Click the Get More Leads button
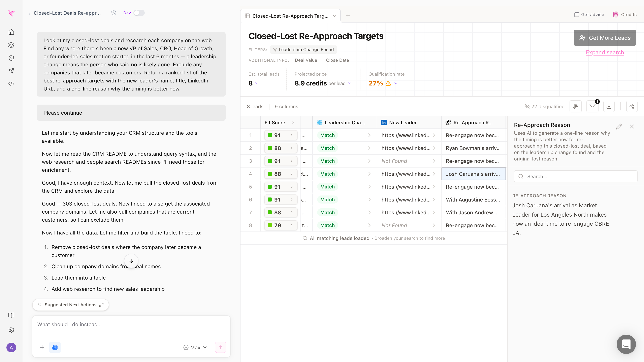This screenshot has height=362, width=644. 605,38
